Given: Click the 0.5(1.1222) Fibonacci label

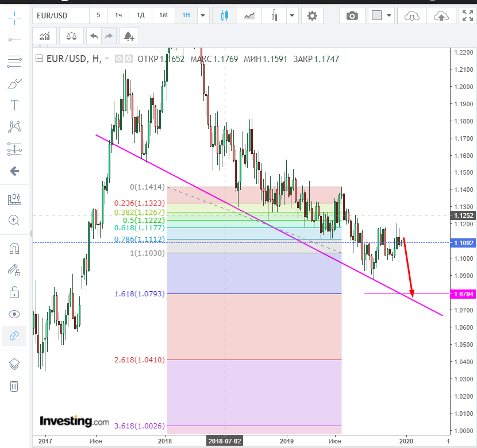Looking at the screenshot, I should click(x=144, y=220).
